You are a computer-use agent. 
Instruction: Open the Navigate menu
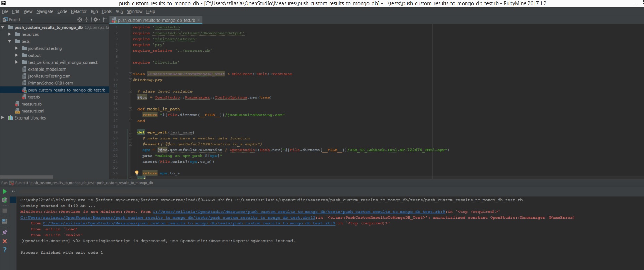[x=45, y=11]
